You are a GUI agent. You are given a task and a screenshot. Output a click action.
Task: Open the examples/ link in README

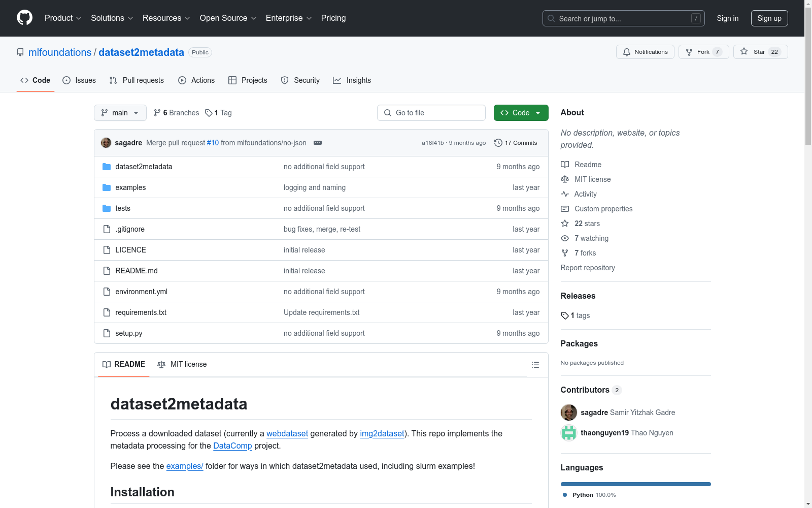(185, 466)
